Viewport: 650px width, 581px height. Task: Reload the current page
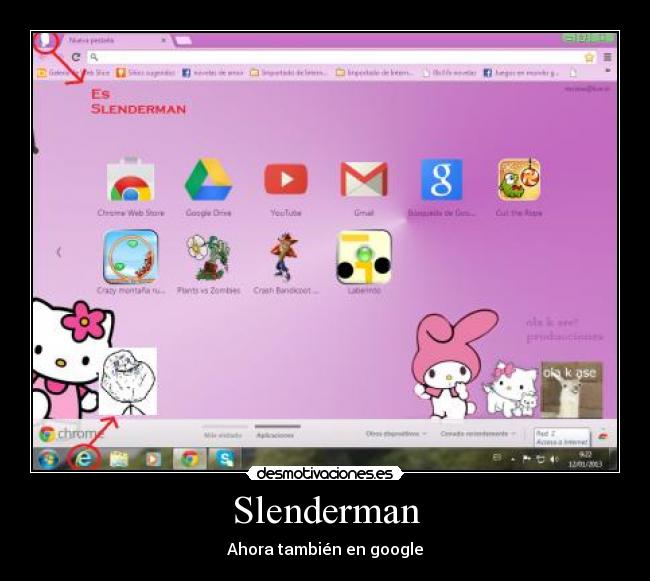(76, 57)
